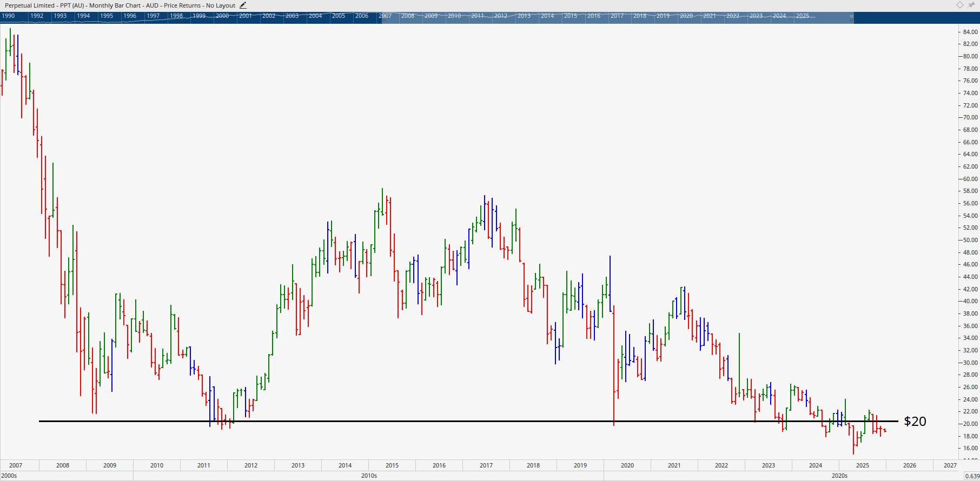Image resolution: width=980 pixels, height=481 pixels.
Task: Click the pin icon in the top-right corner
Action: coord(971,5)
